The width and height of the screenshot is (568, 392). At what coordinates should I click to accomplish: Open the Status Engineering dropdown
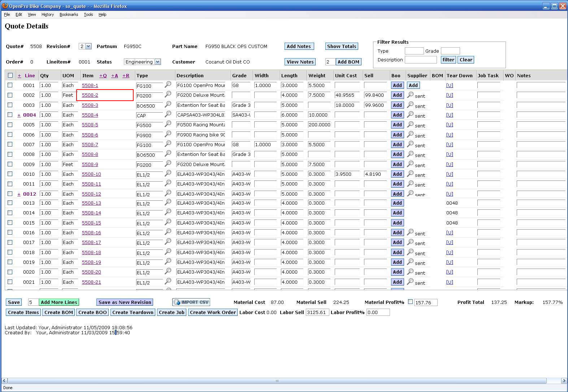142,62
